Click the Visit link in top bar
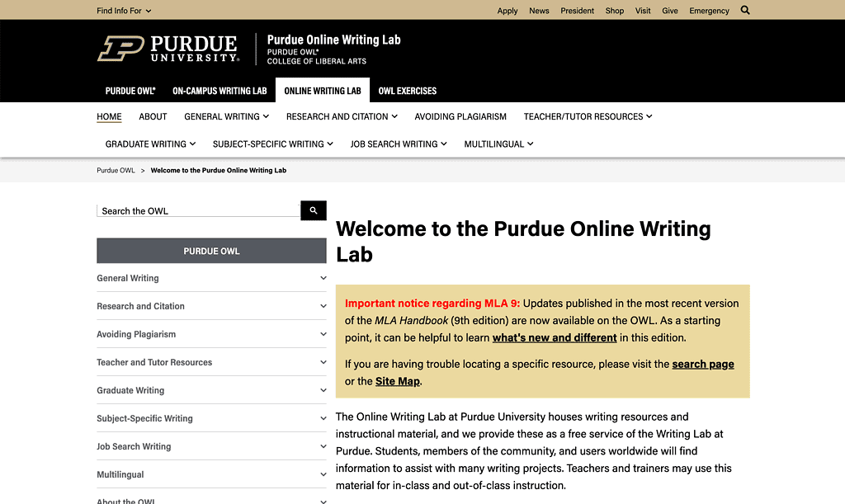 [643, 11]
